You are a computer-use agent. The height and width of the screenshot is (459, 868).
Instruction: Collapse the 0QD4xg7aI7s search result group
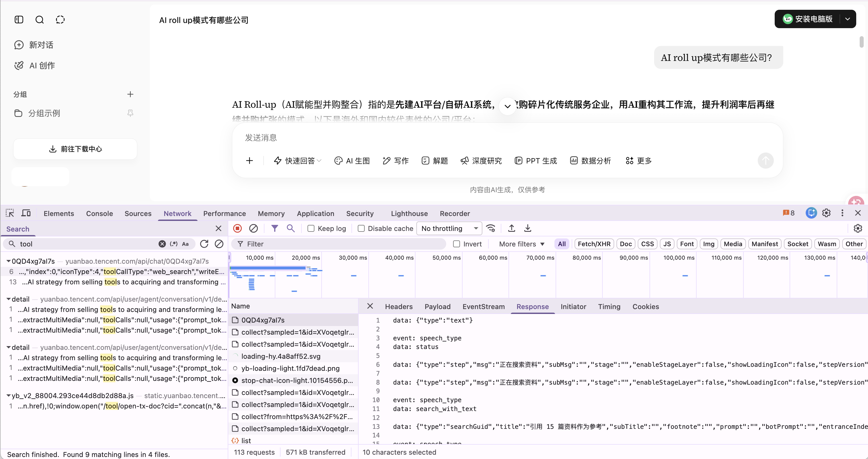tap(8, 261)
